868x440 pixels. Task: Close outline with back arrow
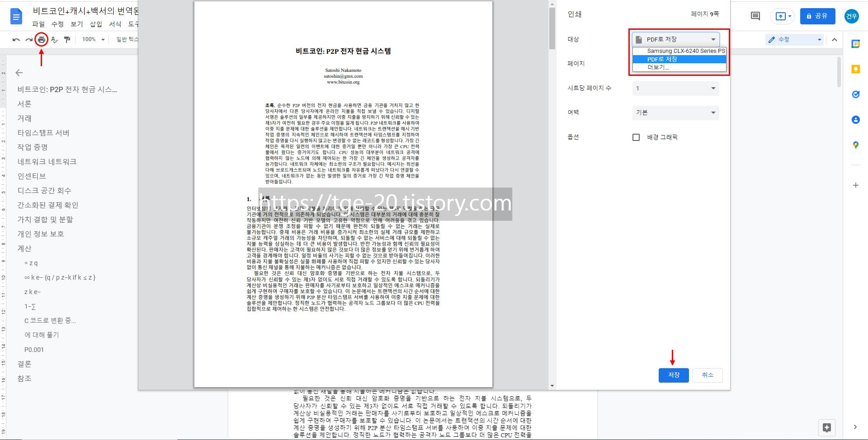click(x=19, y=72)
